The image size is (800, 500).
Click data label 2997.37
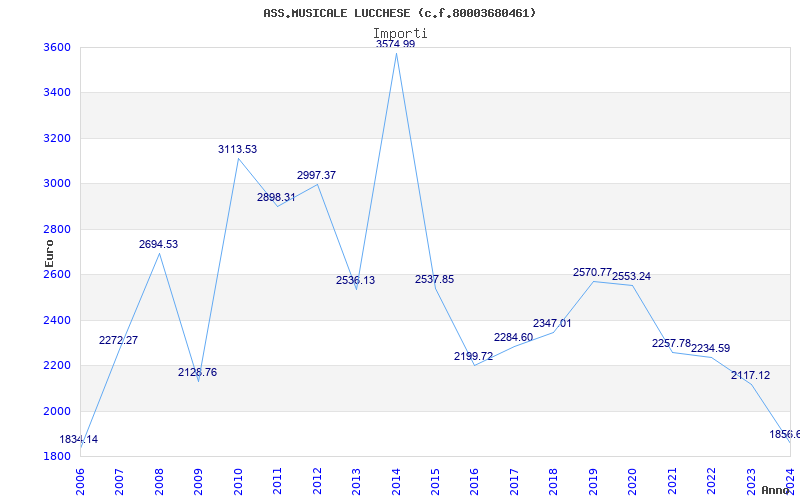point(316,176)
